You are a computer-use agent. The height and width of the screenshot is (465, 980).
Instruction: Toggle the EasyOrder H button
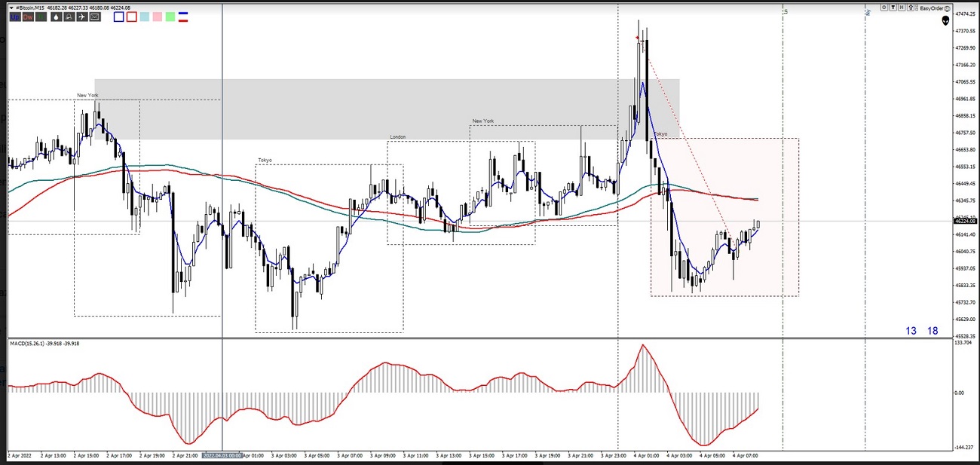pos(902,8)
